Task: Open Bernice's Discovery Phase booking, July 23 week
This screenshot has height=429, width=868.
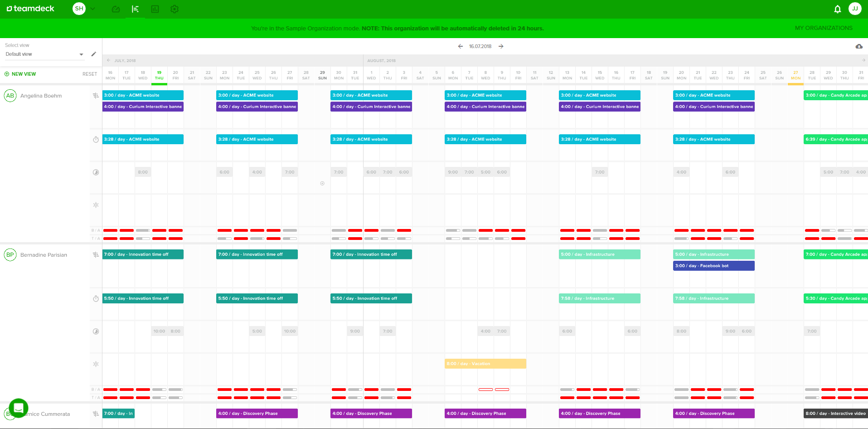Action: [x=257, y=414]
